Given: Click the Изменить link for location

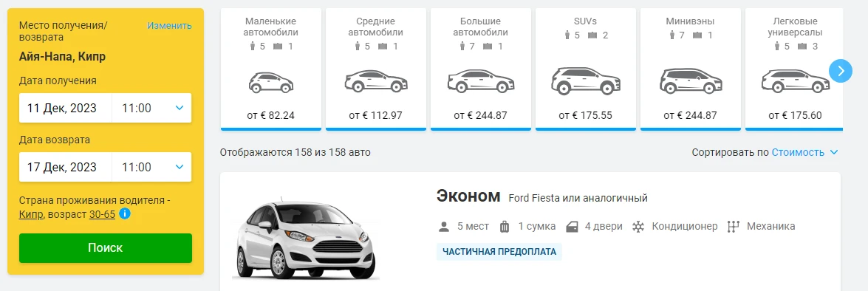Looking at the screenshot, I should coord(169,25).
